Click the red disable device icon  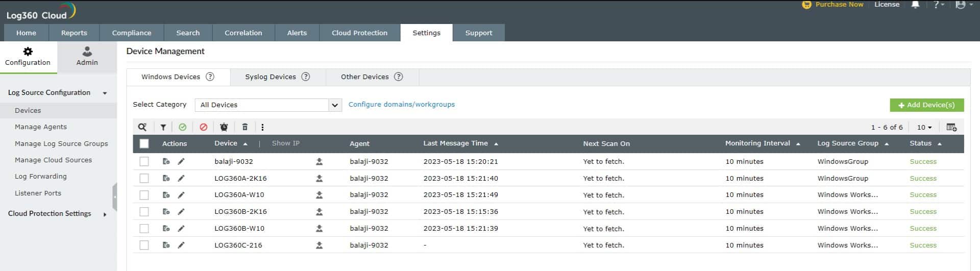coord(204,127)
